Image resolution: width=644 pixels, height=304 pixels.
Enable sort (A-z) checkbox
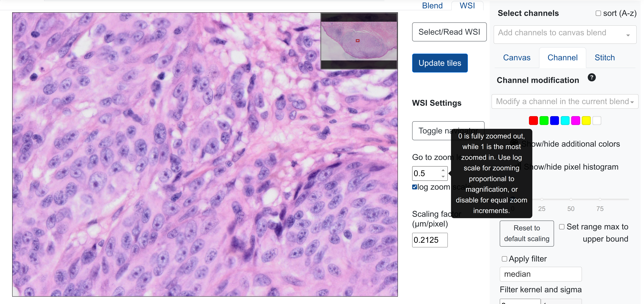pos(598,13)
